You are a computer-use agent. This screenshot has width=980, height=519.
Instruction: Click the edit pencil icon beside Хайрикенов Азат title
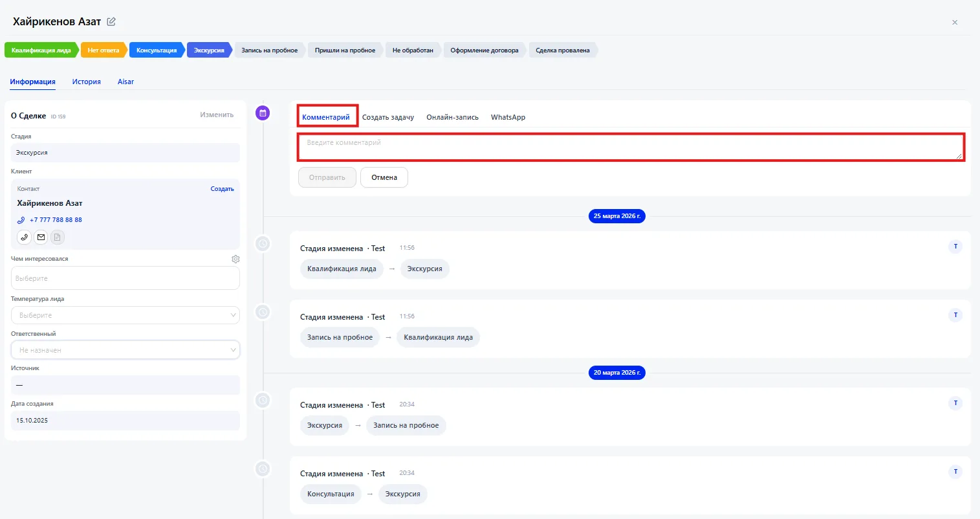point(111,22)
